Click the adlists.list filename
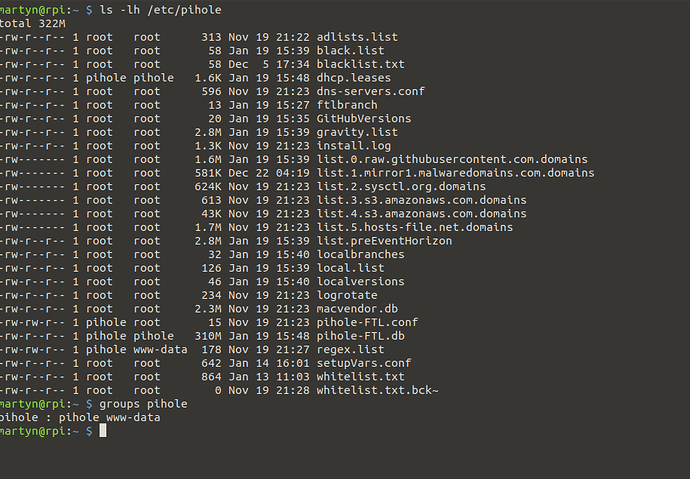Image resolution: width=690 pixels, height=479 pixels. 357,37
